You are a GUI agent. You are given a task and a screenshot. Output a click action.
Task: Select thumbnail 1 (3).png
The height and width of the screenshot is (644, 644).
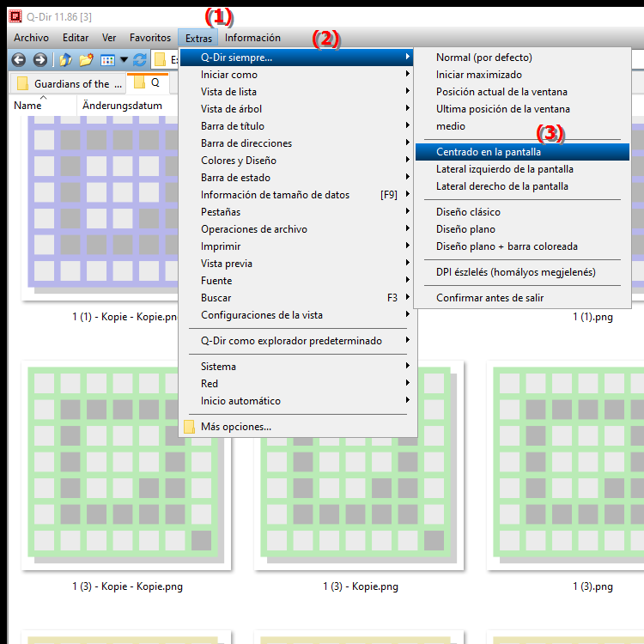coord(565,465)
